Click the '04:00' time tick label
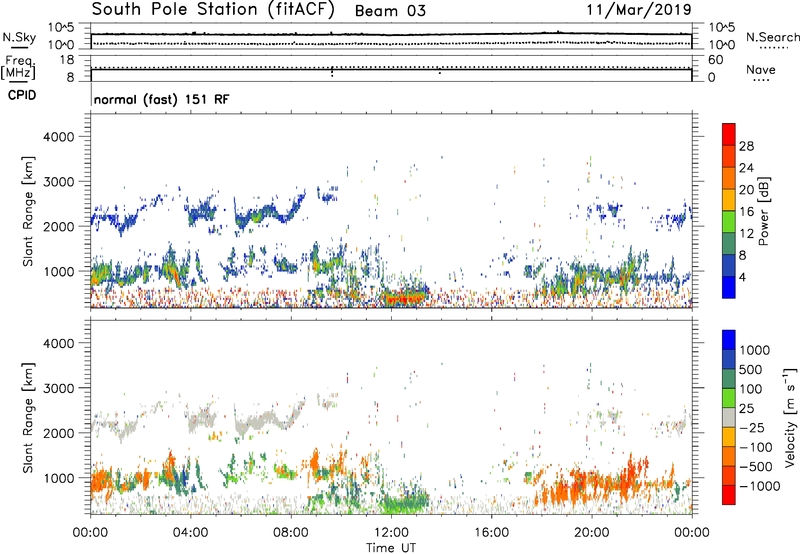 [190, 533]
